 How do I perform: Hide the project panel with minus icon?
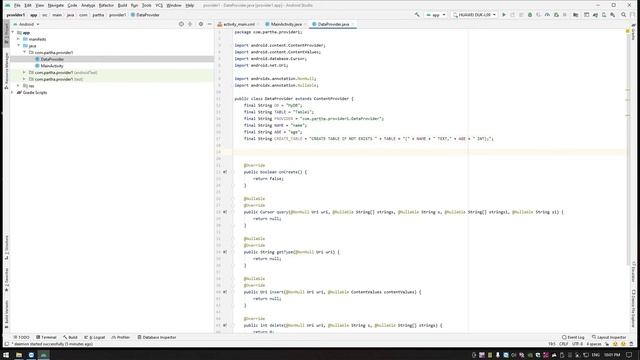(x=209, y=24)
